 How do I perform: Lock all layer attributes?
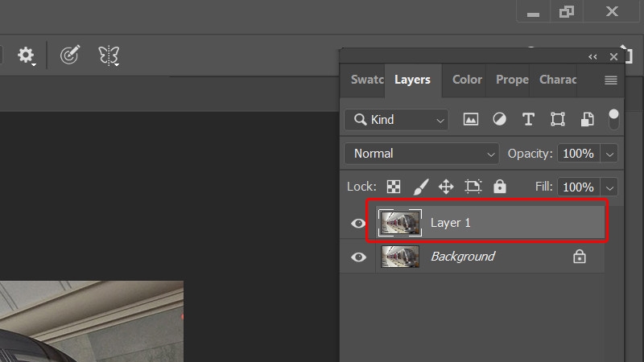point(500,187)
